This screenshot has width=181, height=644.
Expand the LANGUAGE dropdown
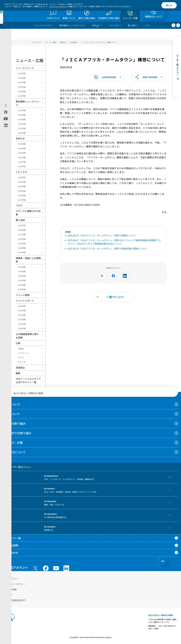(107, 77)
